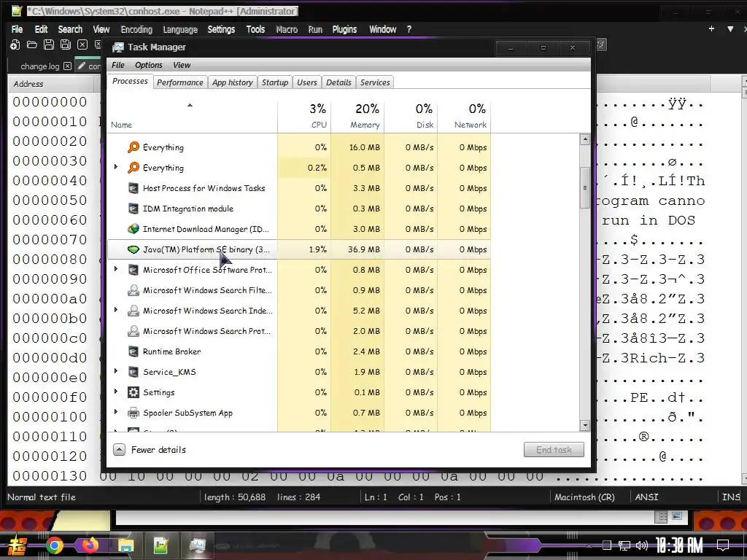Expand the Spooler SubSystem App row
Screen dimensions: 747x560
(115, 412)
